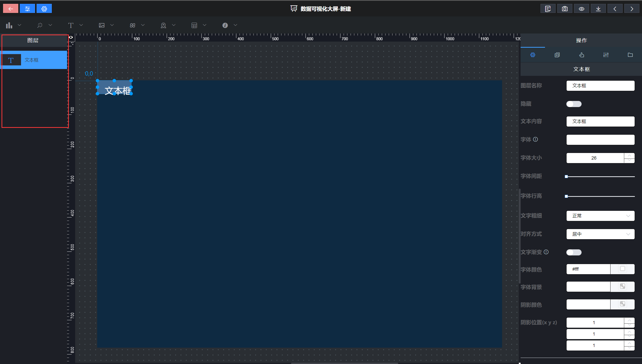Open the folder tab in panel
The height and width of the screenshot is (364, 642).
click(630, 55)
